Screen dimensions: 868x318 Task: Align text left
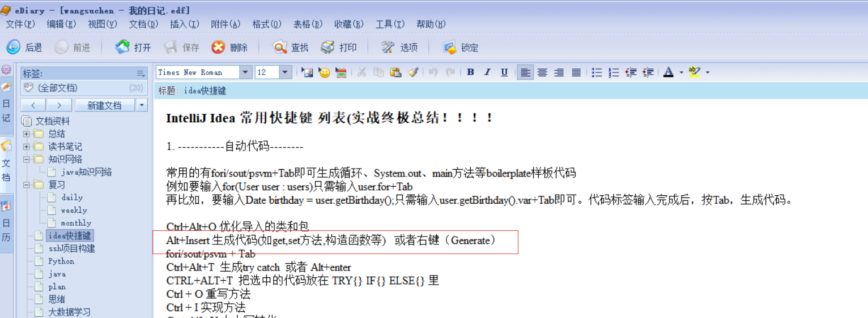click(525, 72)
